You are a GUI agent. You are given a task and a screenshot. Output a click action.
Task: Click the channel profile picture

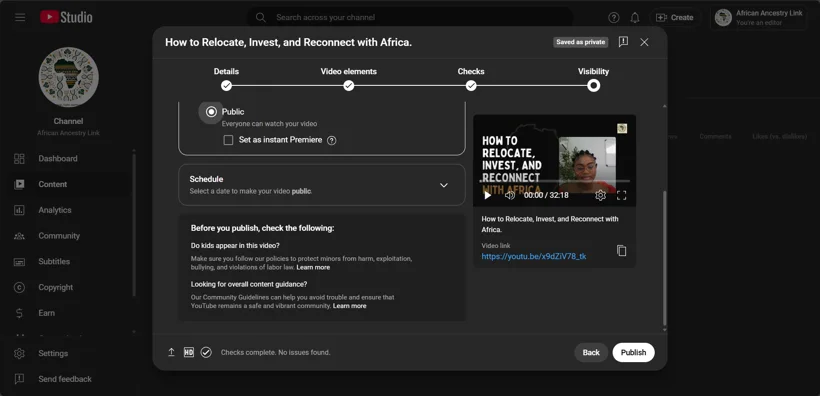(x=69, y=77)
